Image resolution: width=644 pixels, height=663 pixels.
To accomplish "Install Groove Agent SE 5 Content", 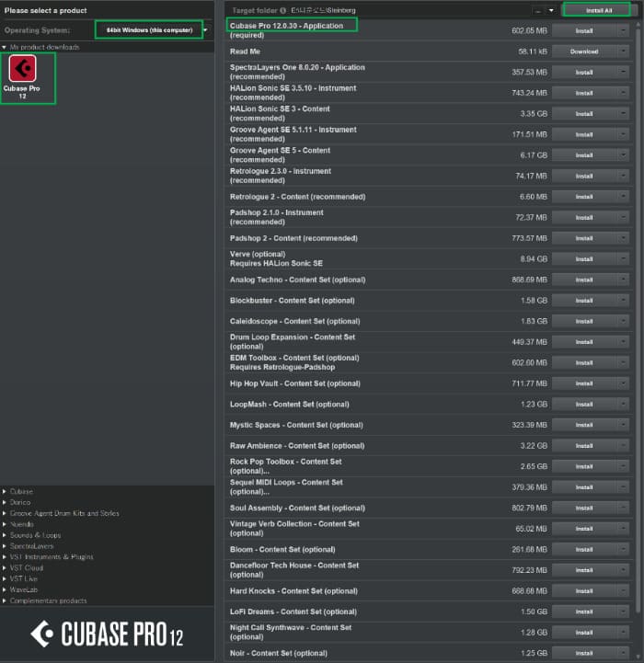I will 584,155.
